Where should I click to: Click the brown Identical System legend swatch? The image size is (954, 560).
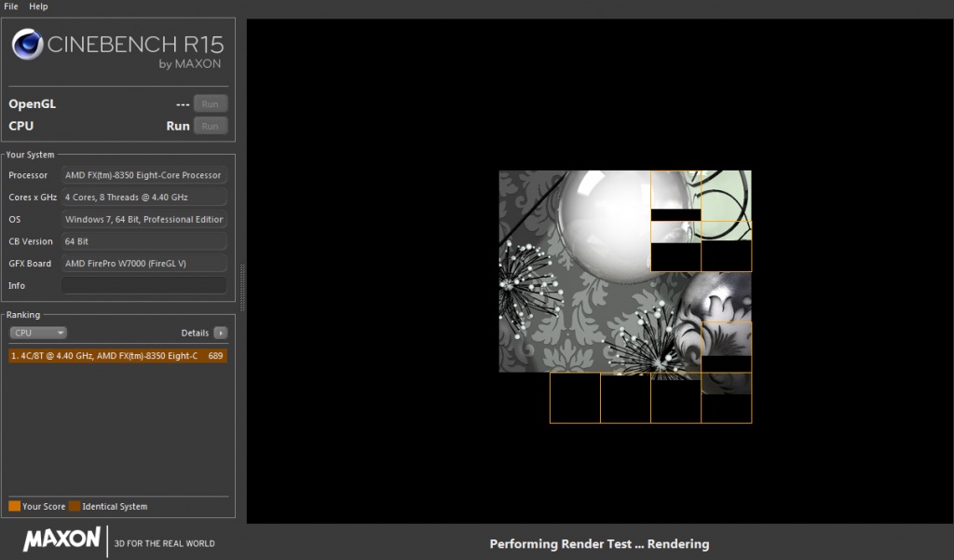[75, 506]
